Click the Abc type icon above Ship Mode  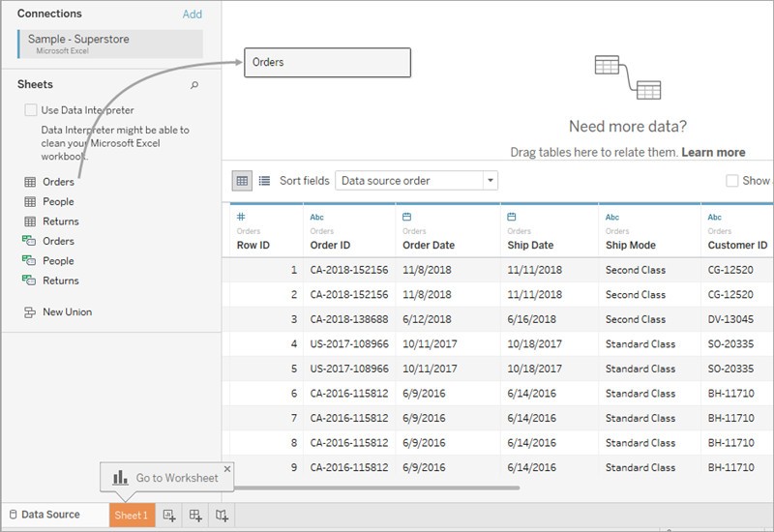click(612, 217)
